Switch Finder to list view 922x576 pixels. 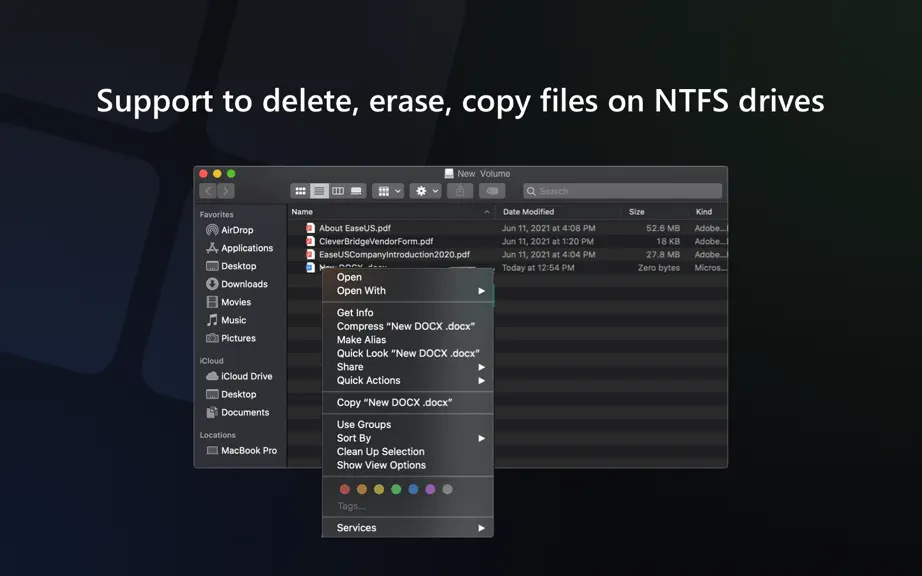[319, 191]
